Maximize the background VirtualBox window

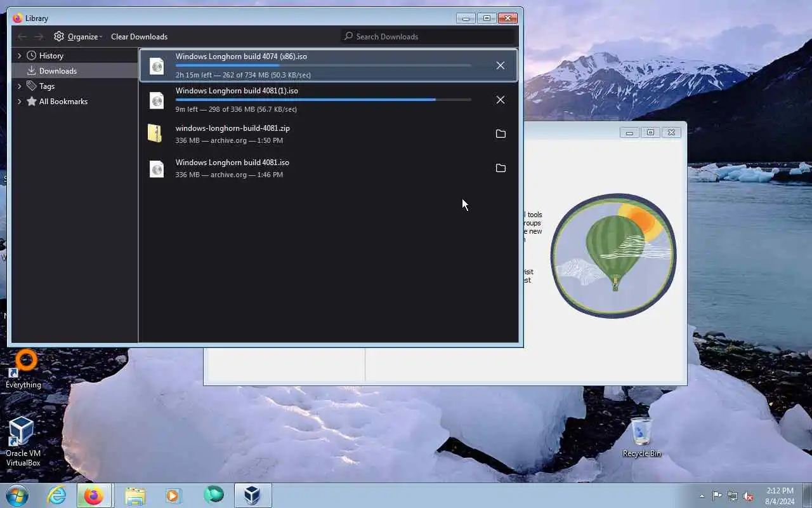[x=650, y=132]
